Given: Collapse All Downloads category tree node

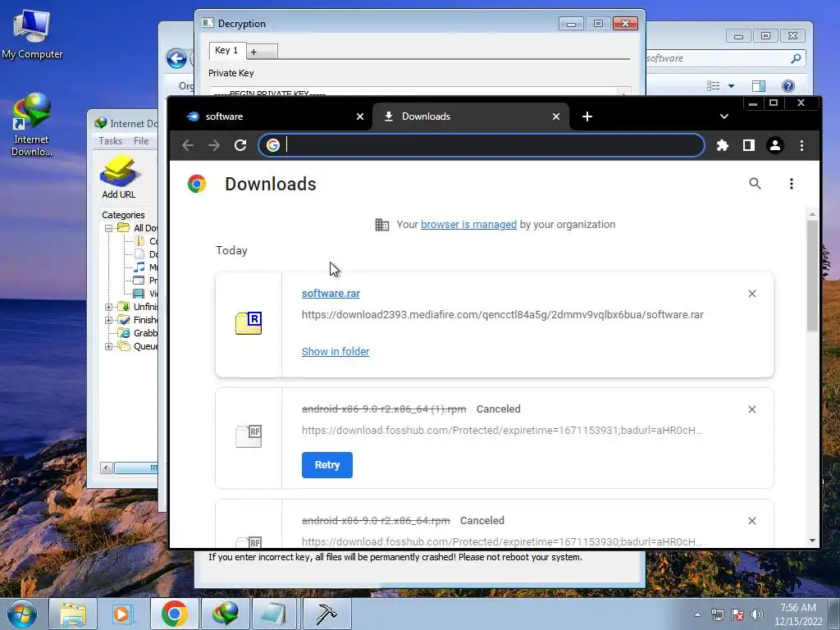Looking at the screenshot, I should pos(109,228).
